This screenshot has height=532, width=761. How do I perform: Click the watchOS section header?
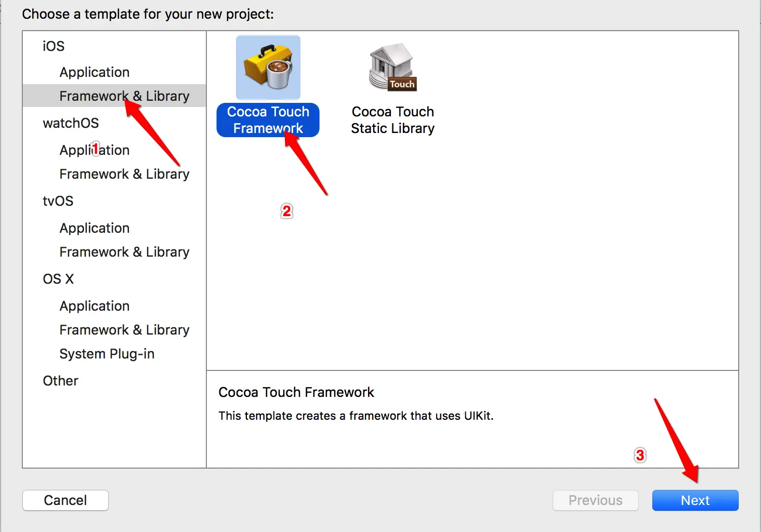coord(71,123)
